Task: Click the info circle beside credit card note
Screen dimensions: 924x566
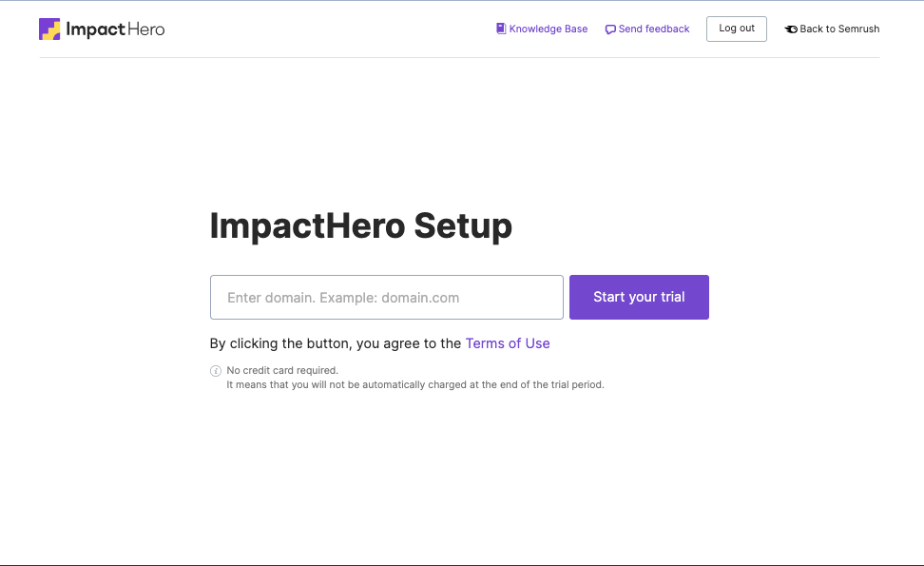Action: tap(216, 371)
